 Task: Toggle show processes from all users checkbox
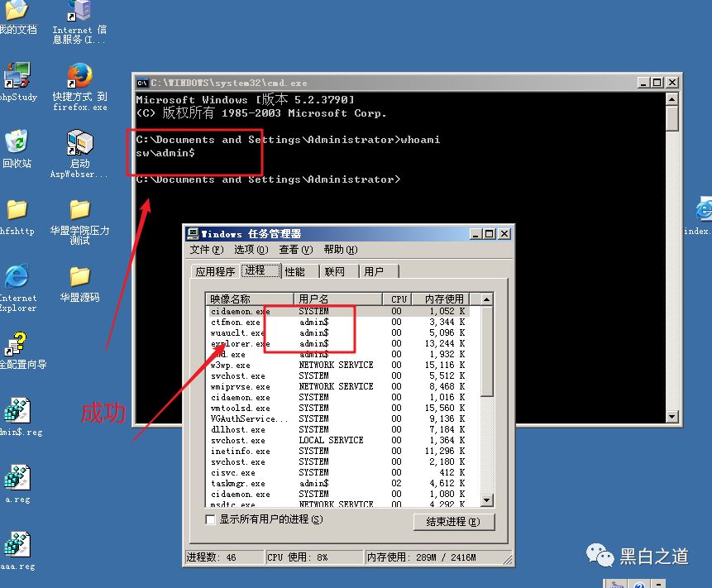pos(210,519)
